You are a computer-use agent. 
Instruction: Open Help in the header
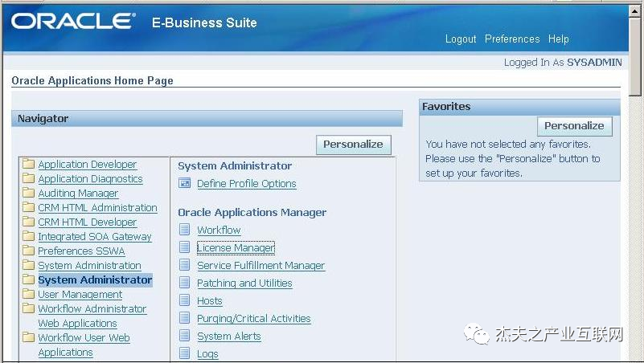(x=558, y=39)
